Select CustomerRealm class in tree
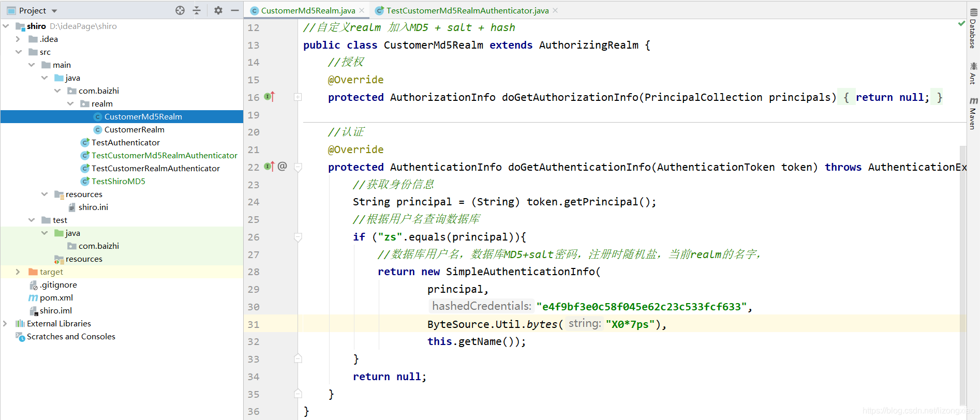The image size is (980, 420). [x=134, y=129]
